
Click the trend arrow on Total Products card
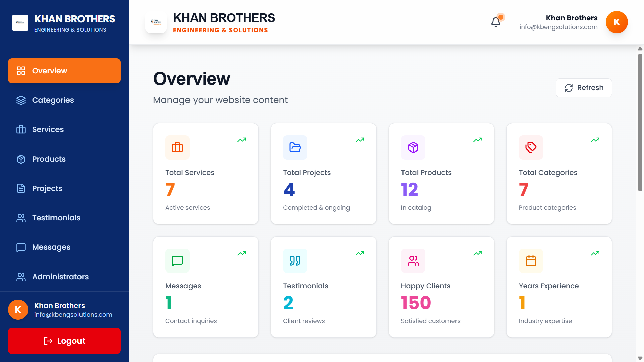click(x=478, y=140)
